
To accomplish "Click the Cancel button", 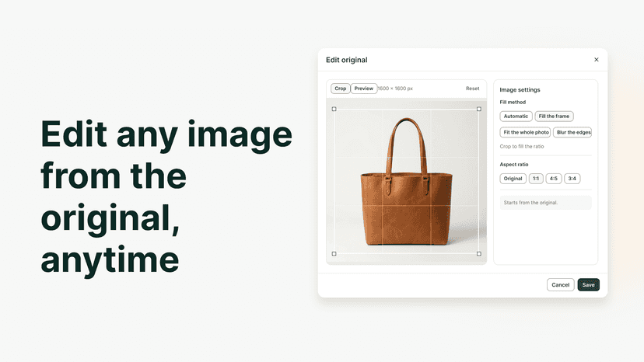I will tap(560, 284).
